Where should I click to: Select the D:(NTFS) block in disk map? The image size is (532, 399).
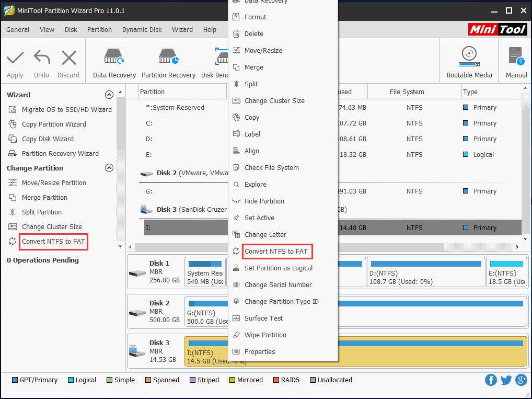point(426,272)
